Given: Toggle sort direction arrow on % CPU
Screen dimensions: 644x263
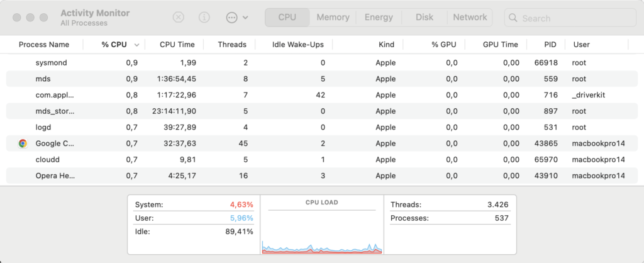Looking at the screenshot, I should point(136,45).
